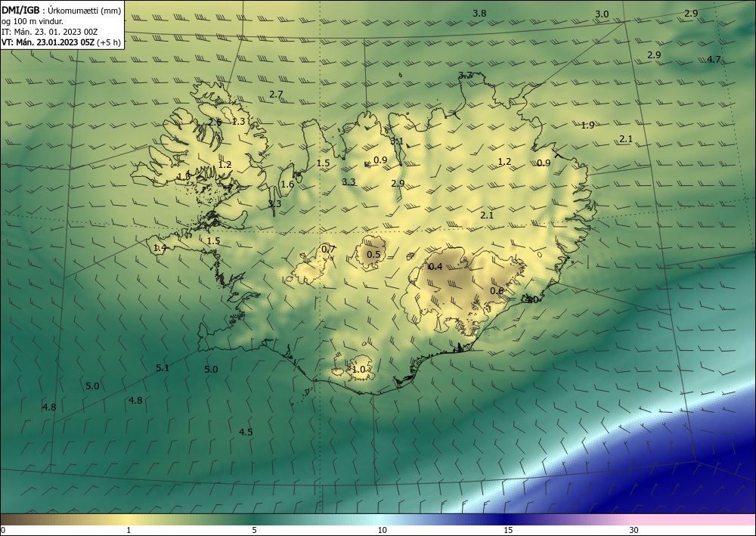
Task: Click the 3.0 value label
Action: point(602,14)
